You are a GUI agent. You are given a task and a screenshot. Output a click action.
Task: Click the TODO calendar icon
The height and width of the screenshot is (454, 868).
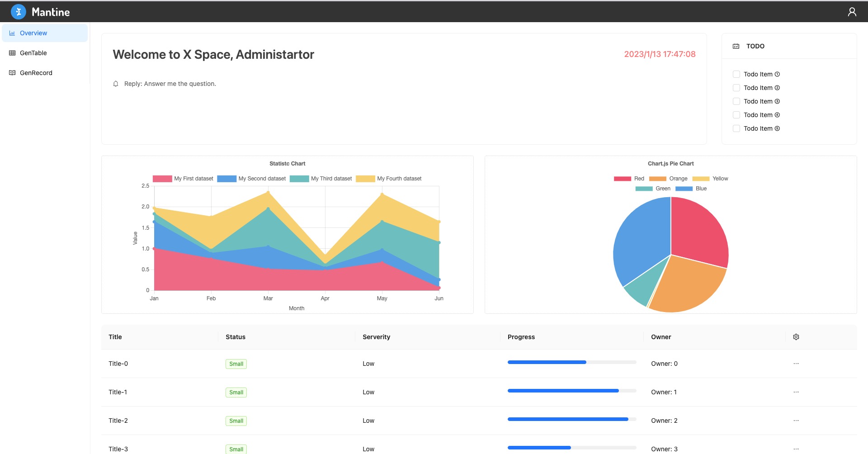coord(736,46)
